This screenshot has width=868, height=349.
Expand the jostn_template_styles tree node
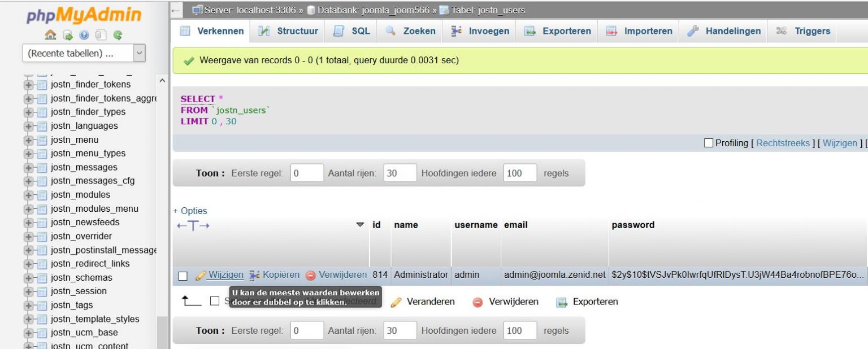[29, 319]
